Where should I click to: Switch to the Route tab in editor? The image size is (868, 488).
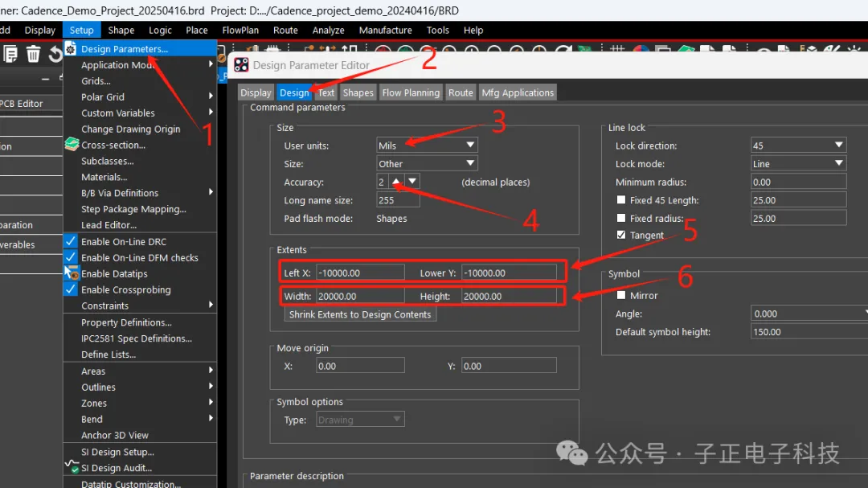coord(461,92)
